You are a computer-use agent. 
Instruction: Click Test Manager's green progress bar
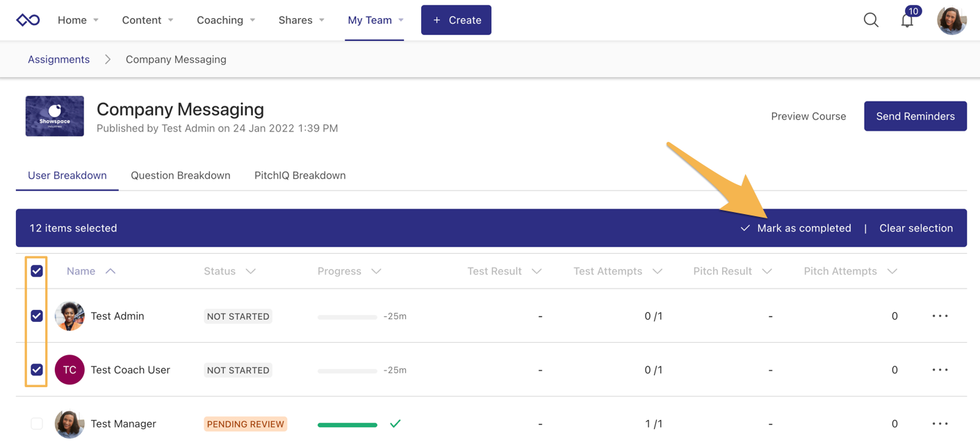pyautogui.click(x=348, y=425)
